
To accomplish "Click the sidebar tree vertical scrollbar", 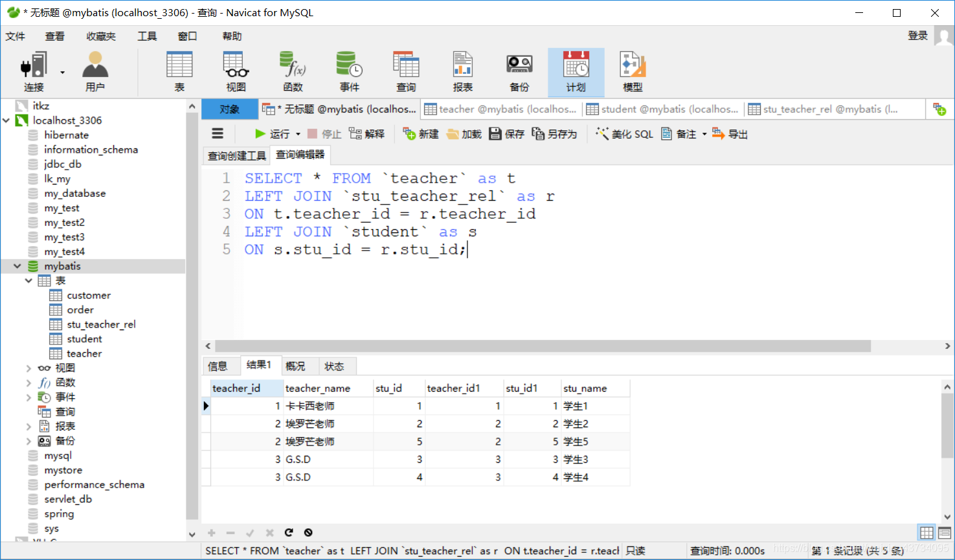I will pyautogui.click(x=192, y=316).
